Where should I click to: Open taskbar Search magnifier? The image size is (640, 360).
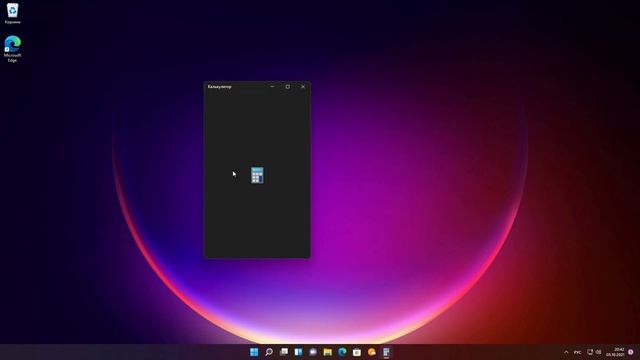coord(269,352)
